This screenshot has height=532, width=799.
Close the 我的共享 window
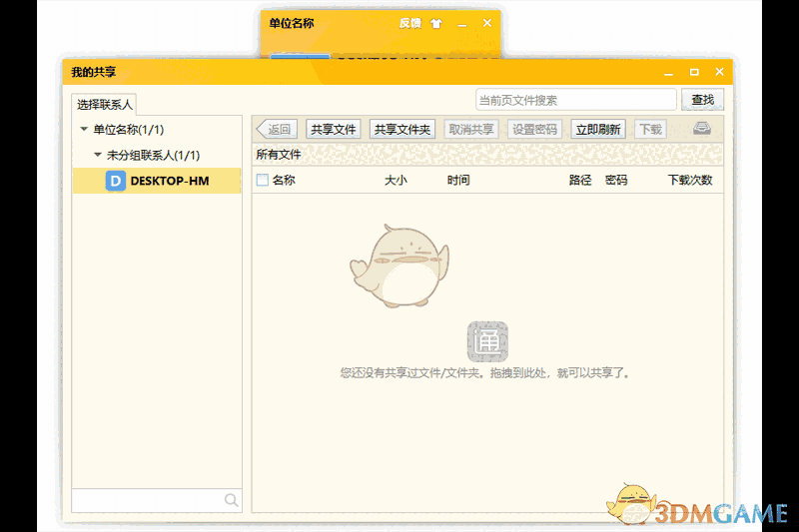[719, 72]
